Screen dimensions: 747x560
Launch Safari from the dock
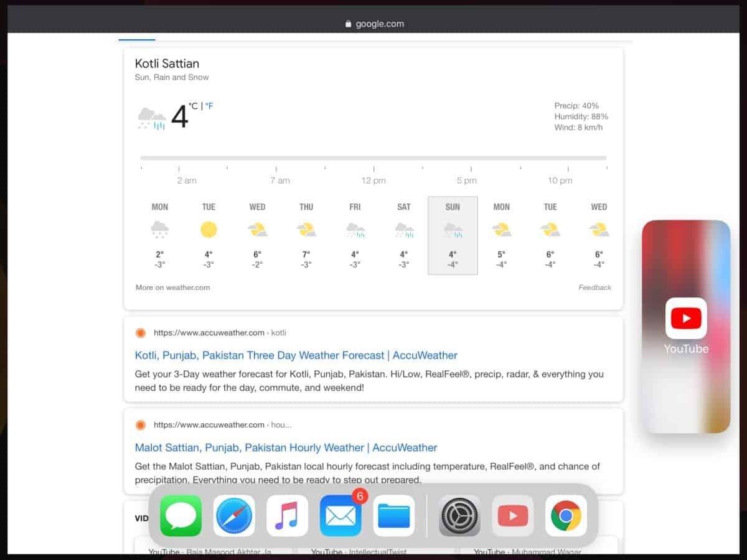coord(233,516)
